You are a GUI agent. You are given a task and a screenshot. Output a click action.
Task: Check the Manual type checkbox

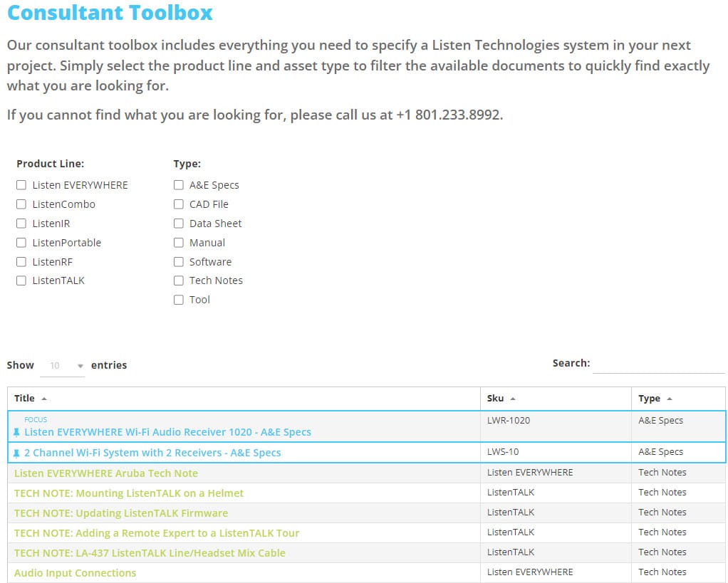[179, 243]
